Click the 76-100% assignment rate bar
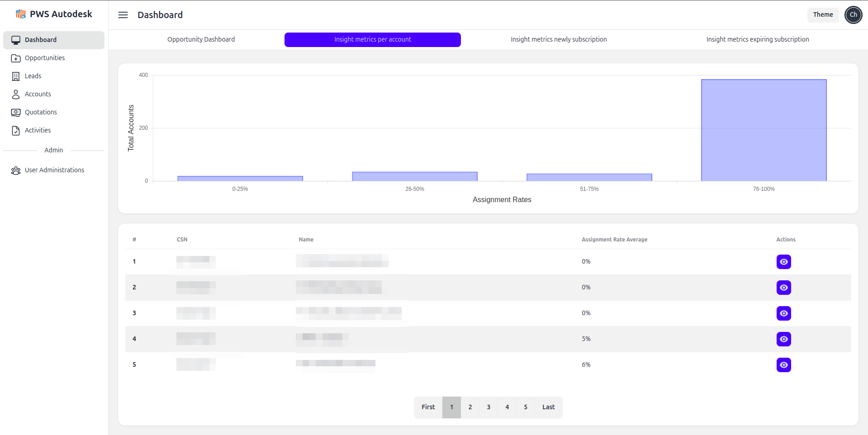This screenshot has height=435, width=868. tap(763, 130)
